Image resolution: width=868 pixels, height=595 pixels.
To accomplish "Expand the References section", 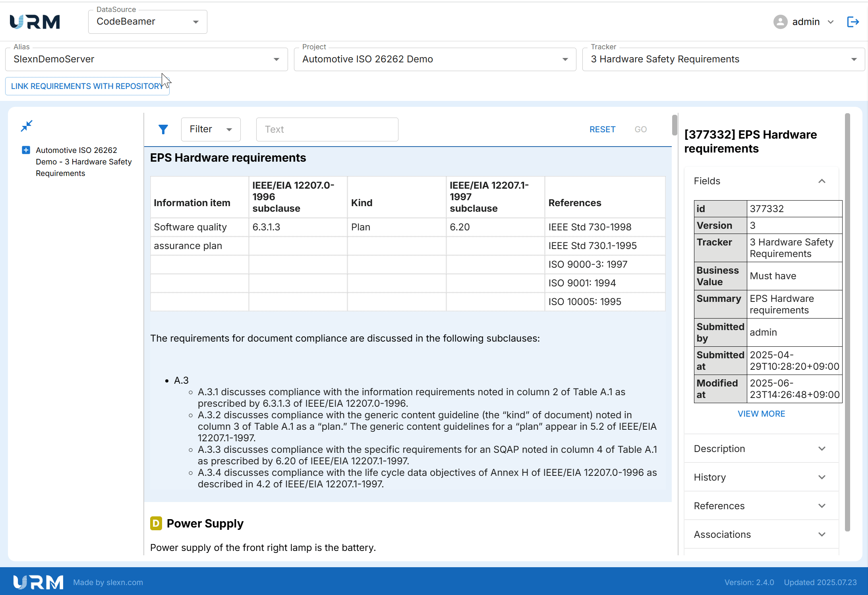I will pos(761,506).
